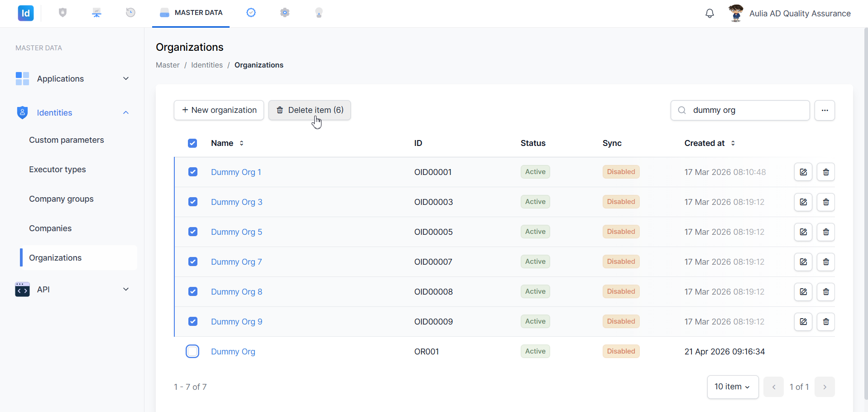The height and width of the screenshot is (412, 868).
Task: Uncheck Dummy Org 1 checkbox
Action: tap(193, 172)
